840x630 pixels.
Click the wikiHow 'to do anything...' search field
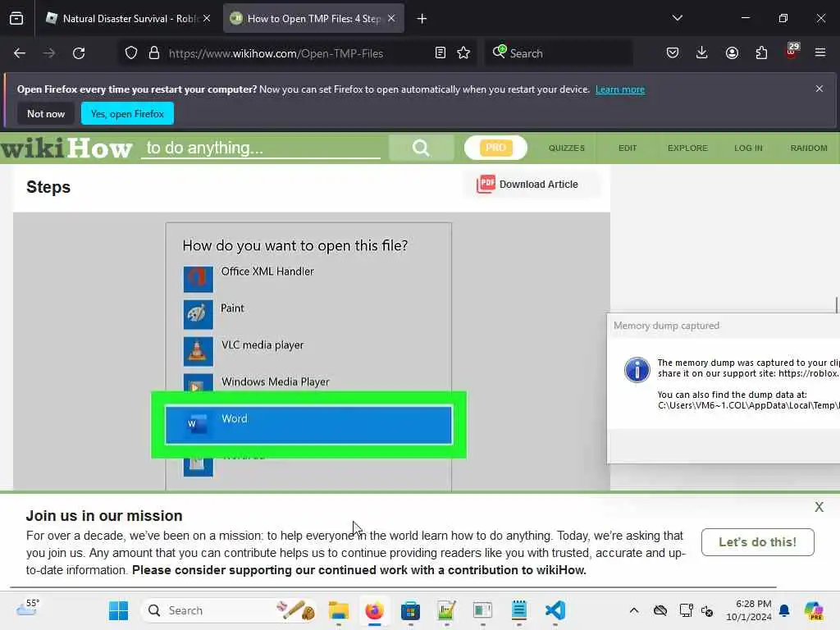click(x=260, y=148)
